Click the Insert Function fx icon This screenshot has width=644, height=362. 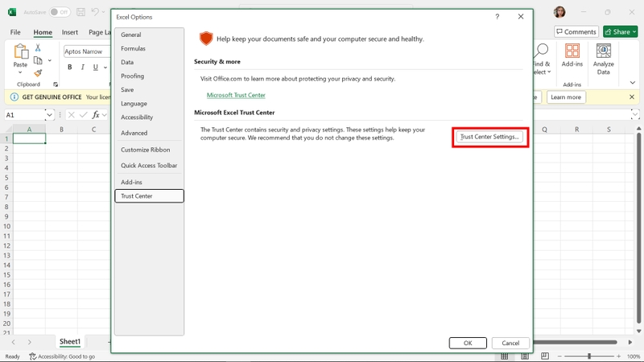click(96, 115)
